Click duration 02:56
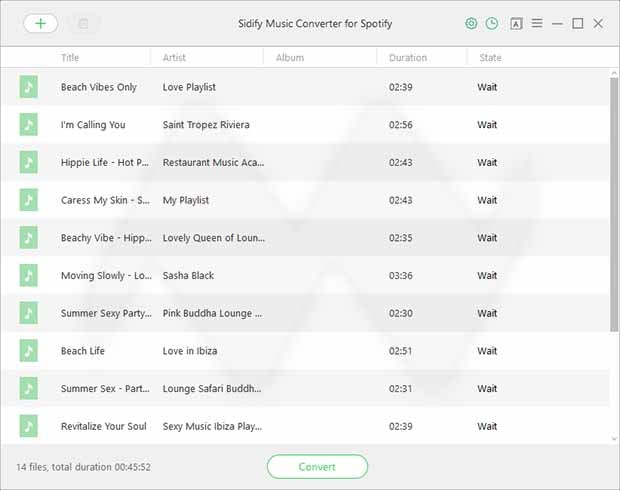 click(x=401, y=125)
